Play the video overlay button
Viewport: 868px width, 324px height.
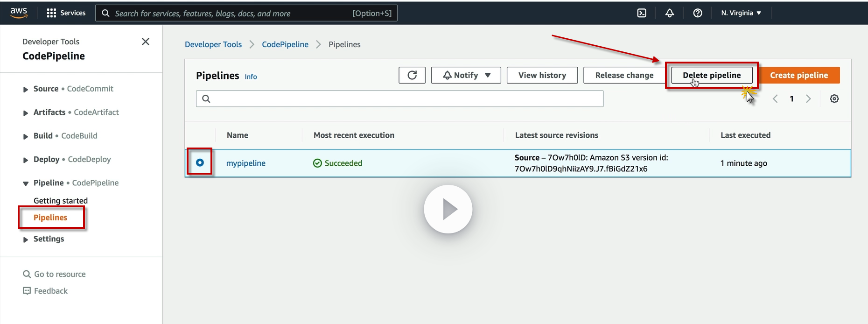tap(448, 209)
